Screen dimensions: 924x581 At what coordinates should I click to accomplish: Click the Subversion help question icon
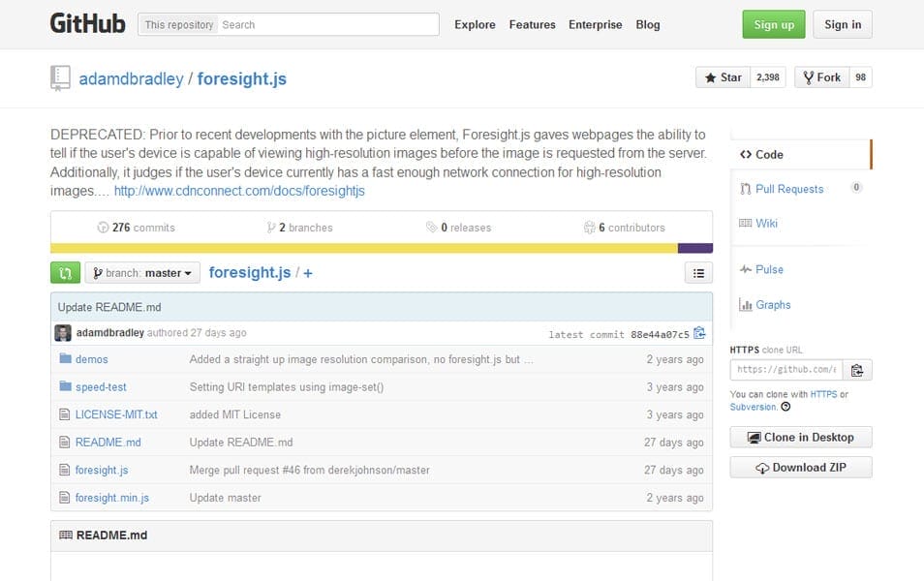[x=787, y=407]
